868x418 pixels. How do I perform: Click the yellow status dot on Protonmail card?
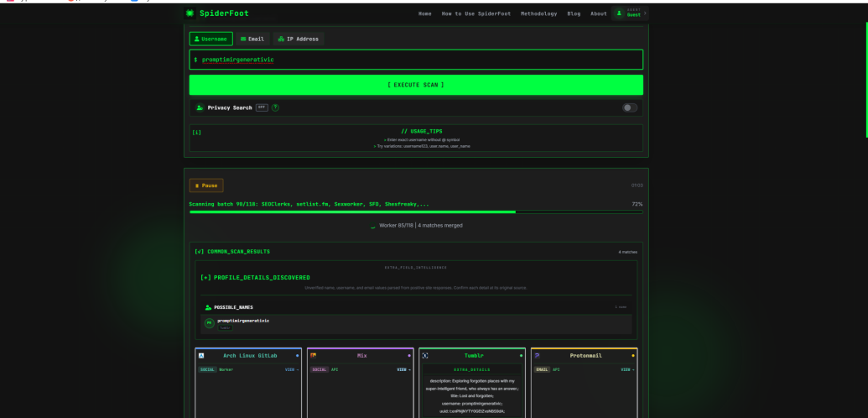[x=632, y=356]
